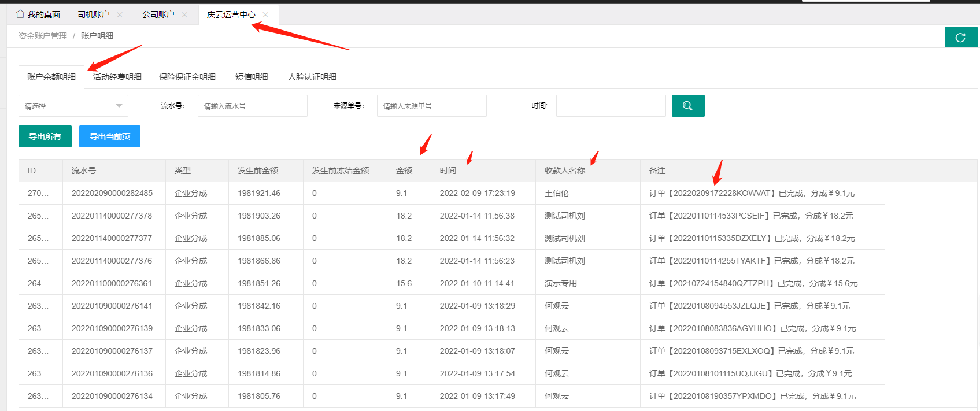Close the 司机账户 tab
The image size is (980, 411).
tap(120, 15)
